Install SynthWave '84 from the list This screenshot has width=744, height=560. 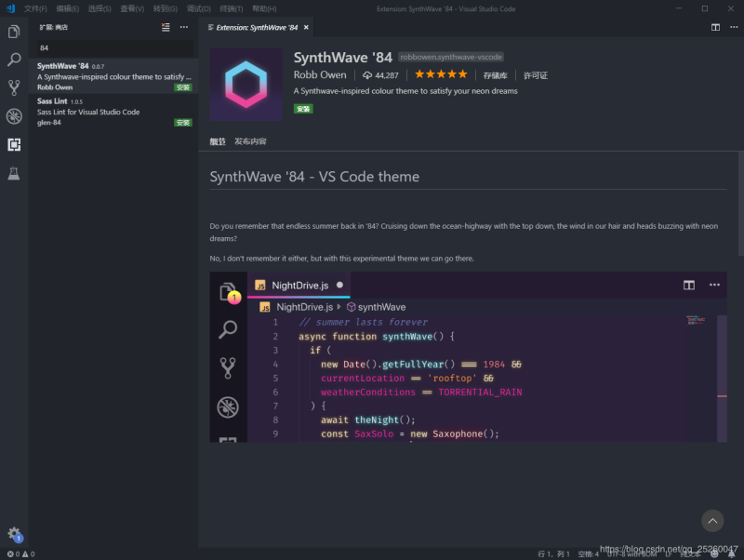(x=182, y=87)
